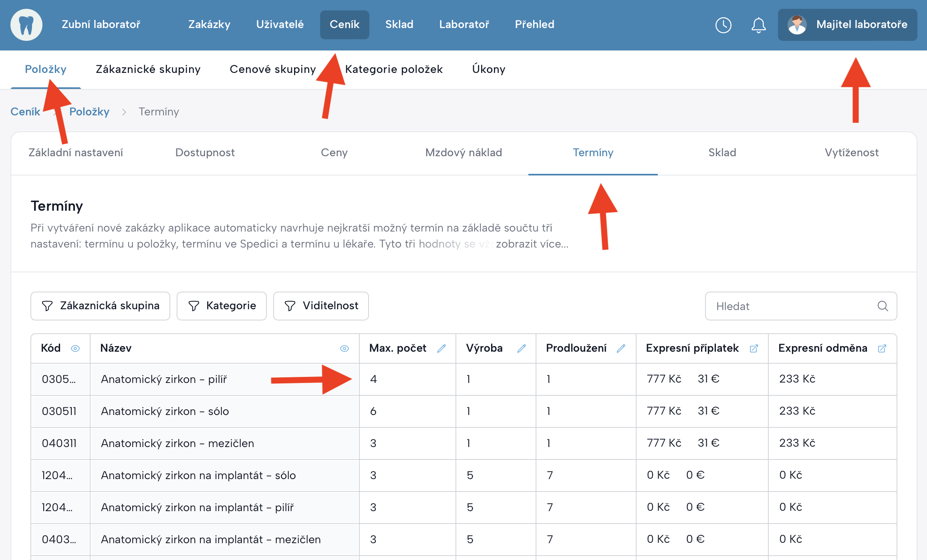Open Kategorie filter dropdown
The image size is (927, 560).
point(222,306)
